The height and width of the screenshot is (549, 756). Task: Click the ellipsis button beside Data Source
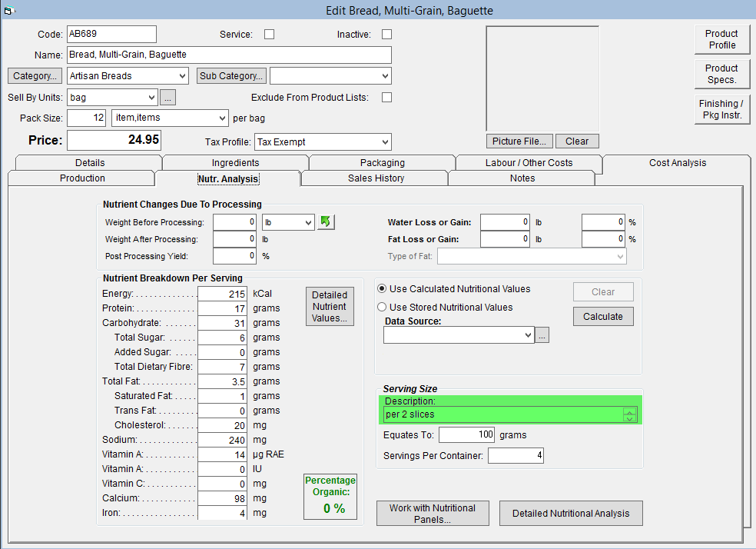point(542,335)
